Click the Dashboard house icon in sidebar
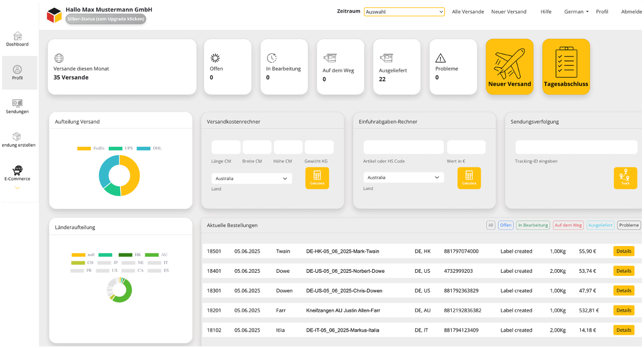 point(18,36)
